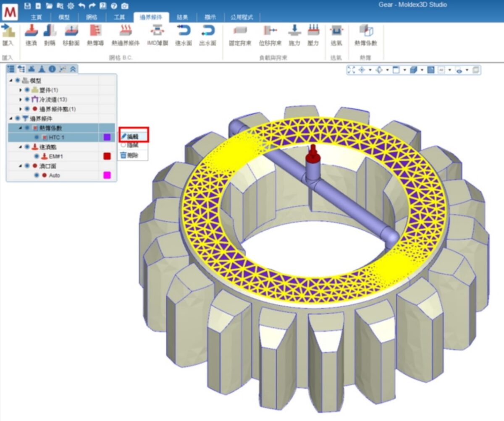Expand the 塑件(1) tree node
The height and width of the screenshot is (421, 504).
[x=21, y=90]
